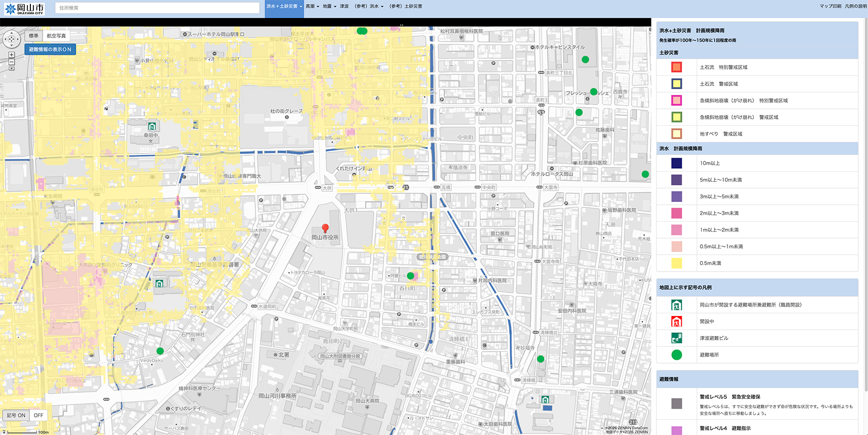Image resolution: width=868 pixels, height=435 pixels.
Task: Click the 住所検索 address search field
Action: 157,8
